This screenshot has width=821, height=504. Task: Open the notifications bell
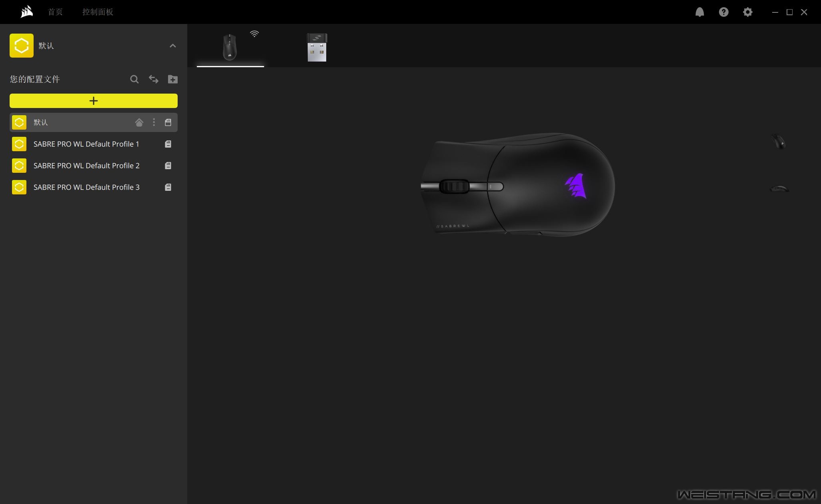click(x=699, y=12)
